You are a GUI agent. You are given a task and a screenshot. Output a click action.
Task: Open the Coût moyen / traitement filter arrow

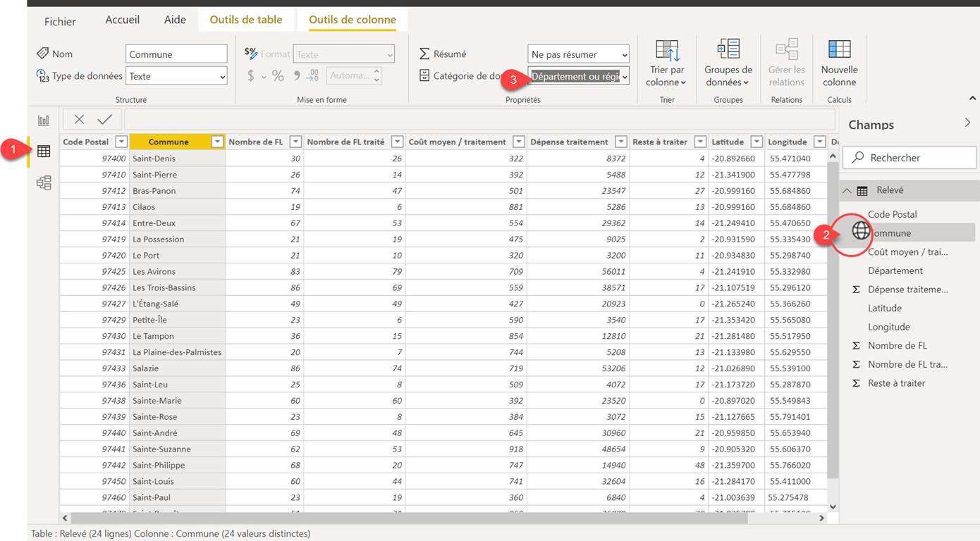pyautogui.click(x=519, y=142)
